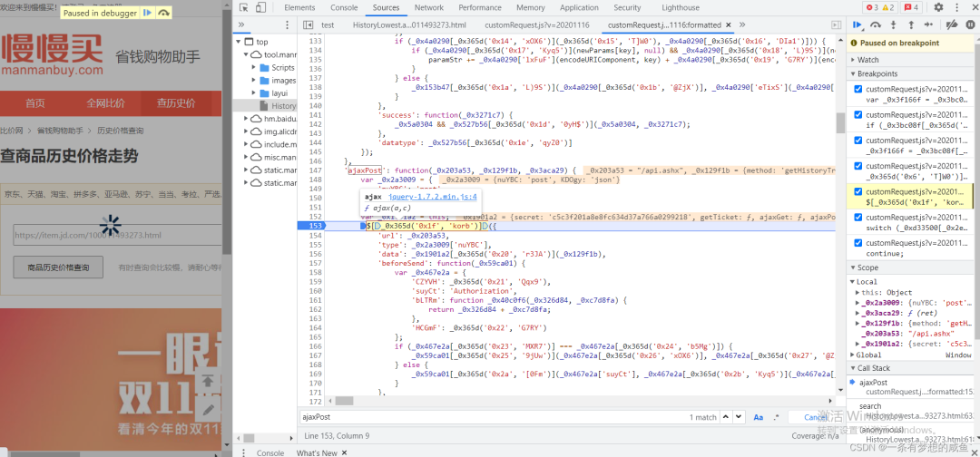
Task: Toggle match case in the search bar
Action: pos(758,417)
